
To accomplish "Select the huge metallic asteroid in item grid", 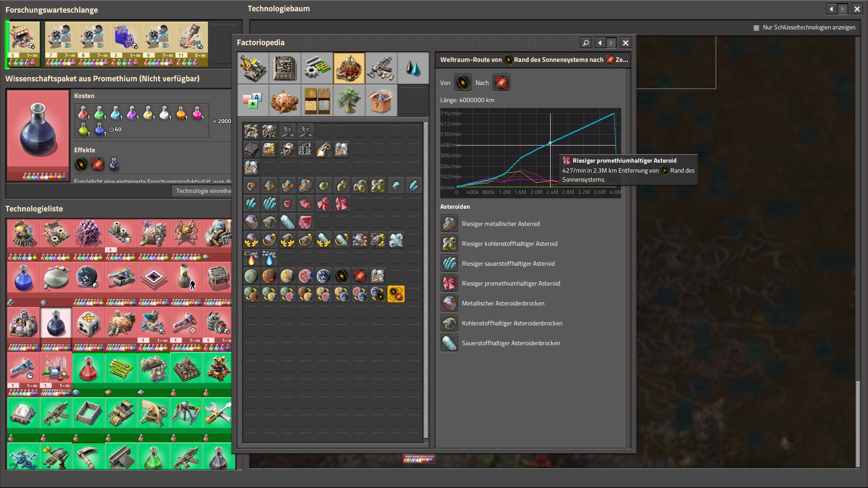I will (x=306, y=186).
